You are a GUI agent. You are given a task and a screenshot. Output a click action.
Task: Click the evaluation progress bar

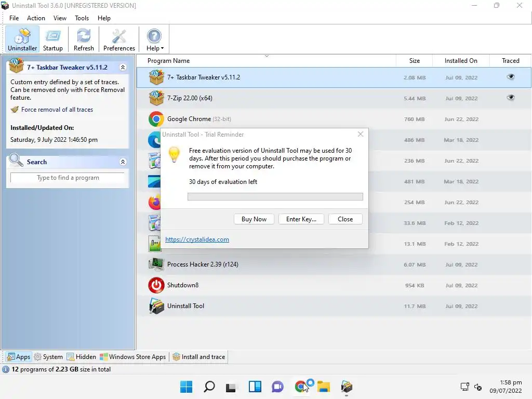pos(275,197)
